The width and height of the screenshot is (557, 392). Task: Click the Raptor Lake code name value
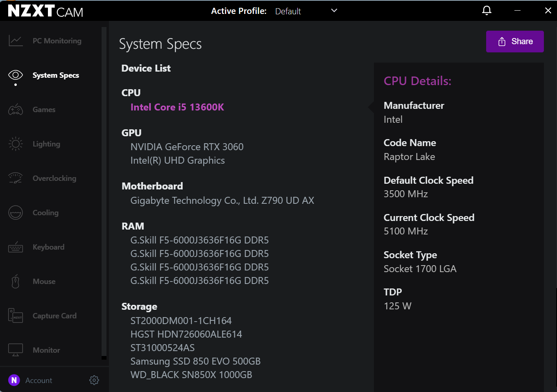tap(409, 157)
